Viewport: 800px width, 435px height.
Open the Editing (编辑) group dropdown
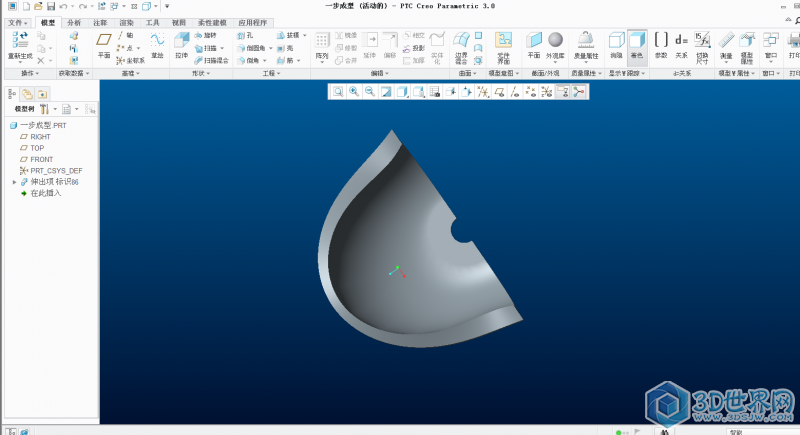(380, 73)
